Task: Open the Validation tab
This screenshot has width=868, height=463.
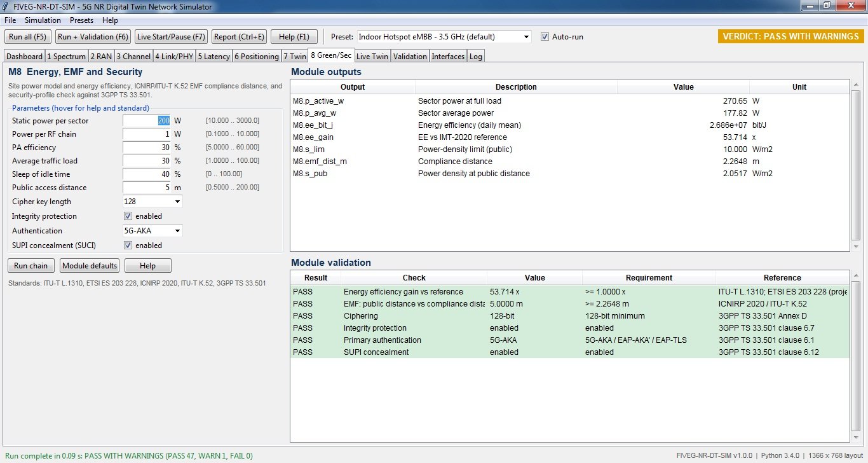Action: coord(410,57)
